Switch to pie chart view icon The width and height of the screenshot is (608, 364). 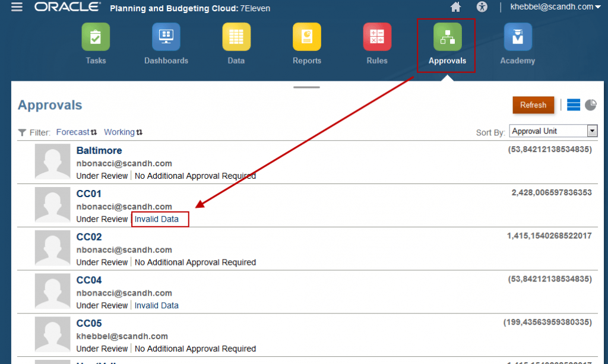coord(591,105)
